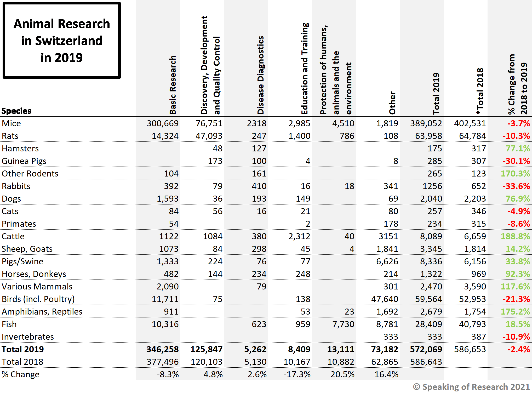Select the Education and Training header
Screen dimensions: 532x393
(x=305, y=69)
